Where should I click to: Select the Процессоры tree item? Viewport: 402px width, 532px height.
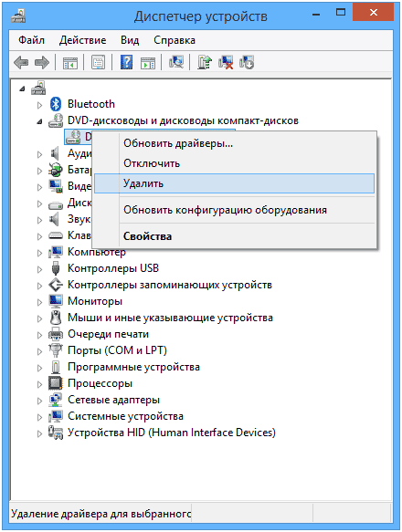[100, 383]
